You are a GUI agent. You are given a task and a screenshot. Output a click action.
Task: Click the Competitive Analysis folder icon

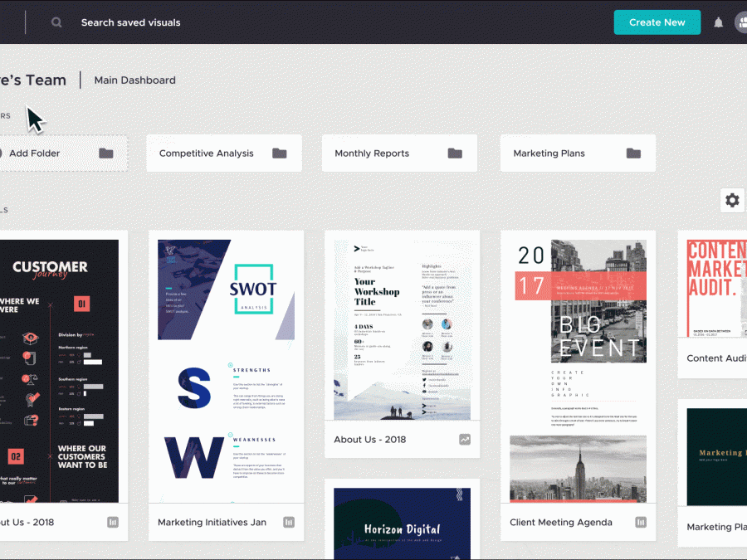click(x=280, y=153)
